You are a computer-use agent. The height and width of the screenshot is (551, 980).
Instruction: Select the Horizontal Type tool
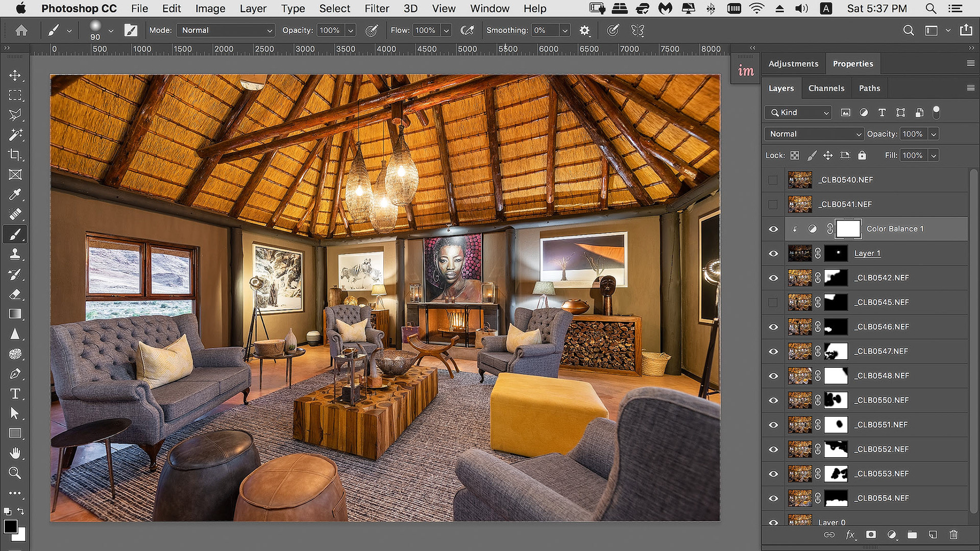(15, 393)
